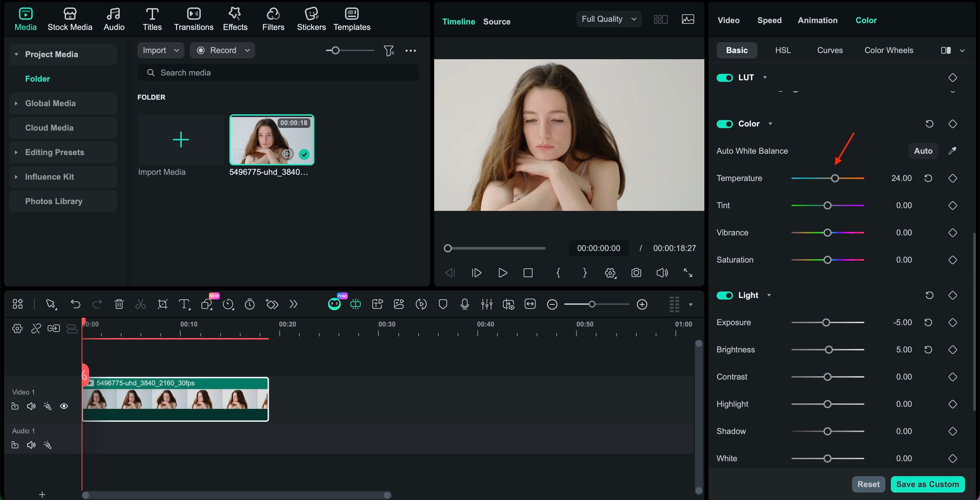Open the Full Quality dropdown
Image resolution: width=980 pixels, height=500 pixels.
pyautogui.click(x=609, y=19)
